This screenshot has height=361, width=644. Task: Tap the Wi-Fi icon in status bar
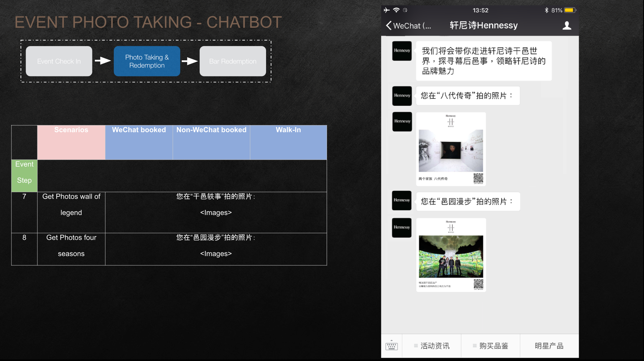pyautogui.click(x=396, y=10)
